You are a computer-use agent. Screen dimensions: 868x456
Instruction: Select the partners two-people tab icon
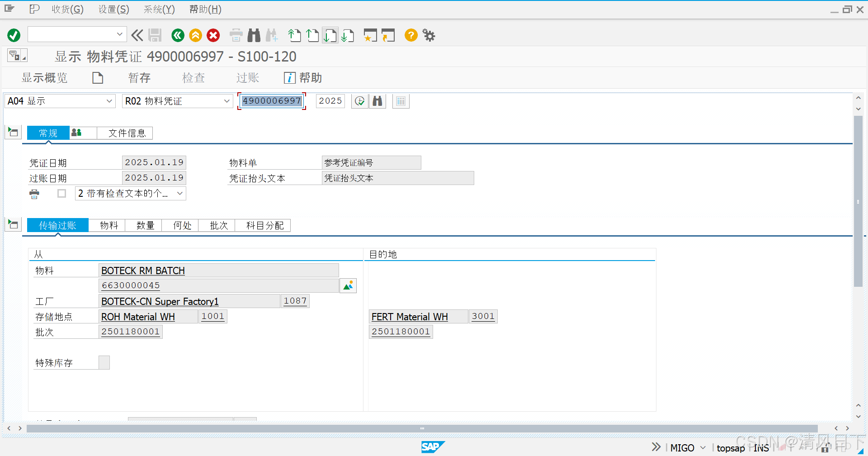click(77, 133)
